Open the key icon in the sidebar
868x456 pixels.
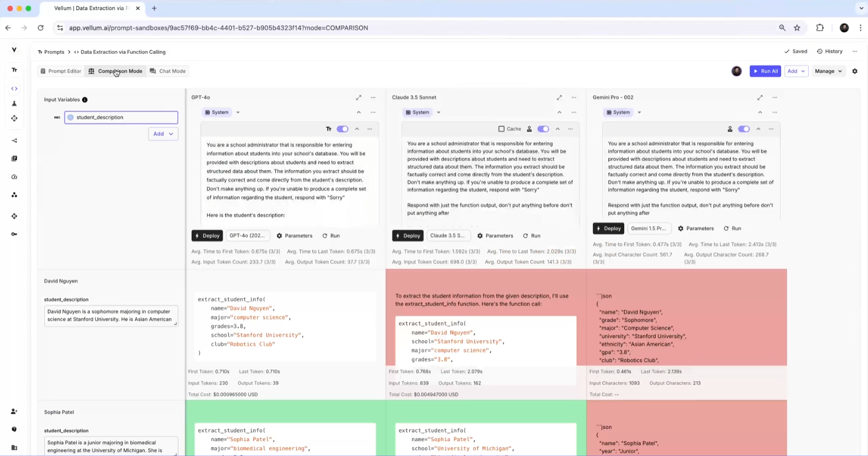tap(14, 234)
